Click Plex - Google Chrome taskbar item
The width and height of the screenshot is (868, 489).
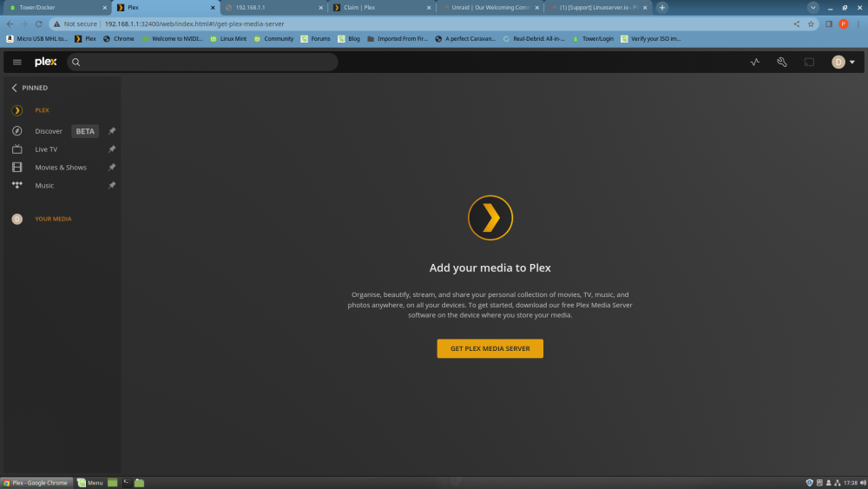[x=36, y=483]
